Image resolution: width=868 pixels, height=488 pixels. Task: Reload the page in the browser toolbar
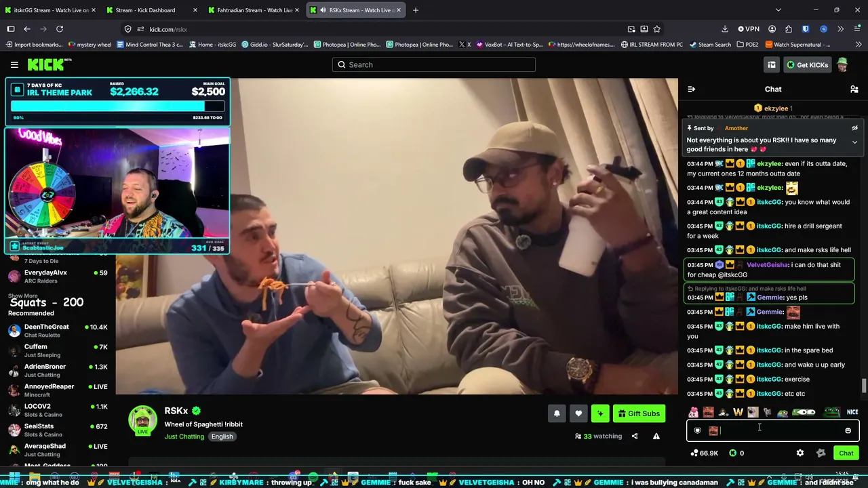click(60, 29)
